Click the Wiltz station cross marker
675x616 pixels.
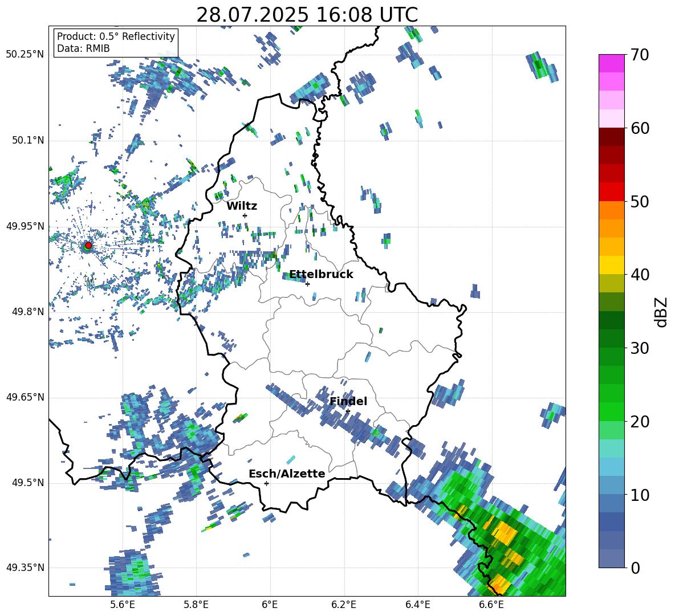point(245,215)
